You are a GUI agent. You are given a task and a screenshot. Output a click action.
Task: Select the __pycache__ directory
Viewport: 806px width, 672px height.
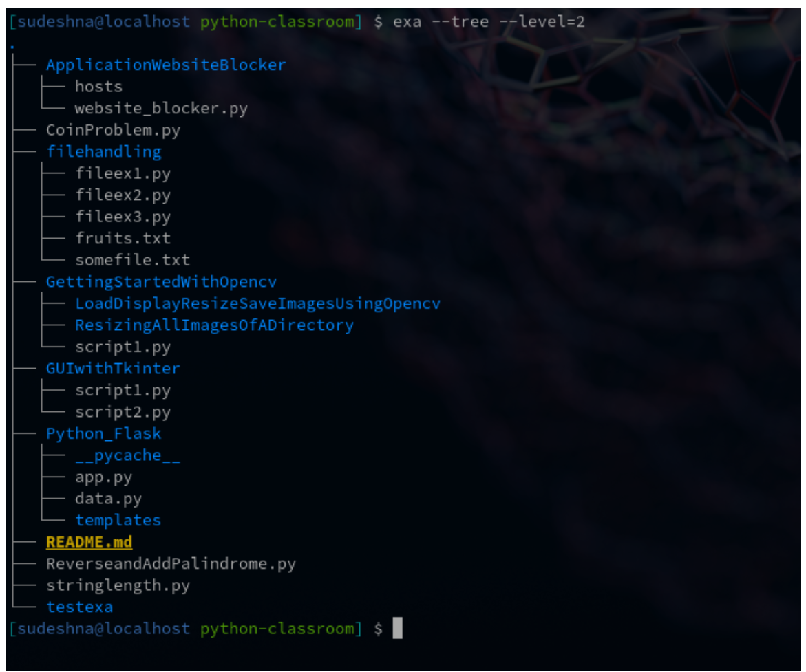(x=127, y=456)
